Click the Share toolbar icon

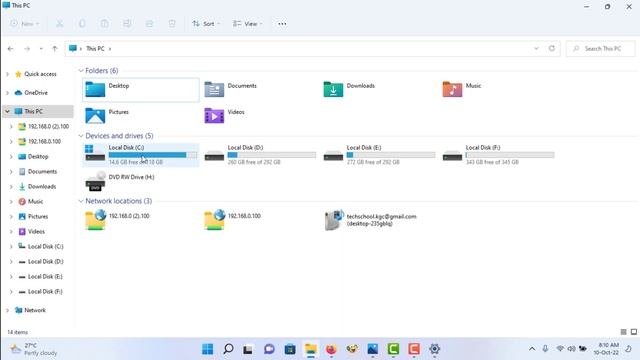tap(149, 24)
